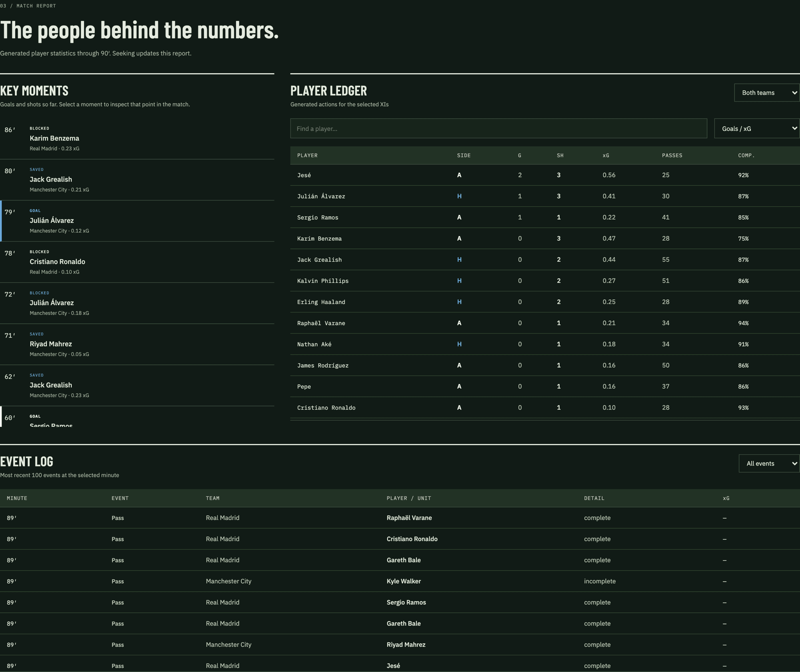Click the G column header
800x672 pixels.
pos(520,155)
